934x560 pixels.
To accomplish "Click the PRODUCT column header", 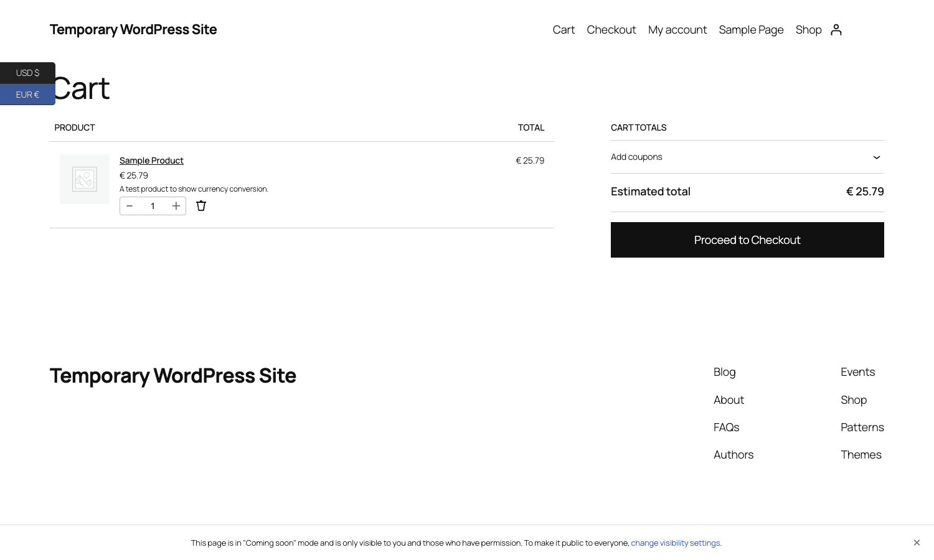I will (x=75, y=128).
